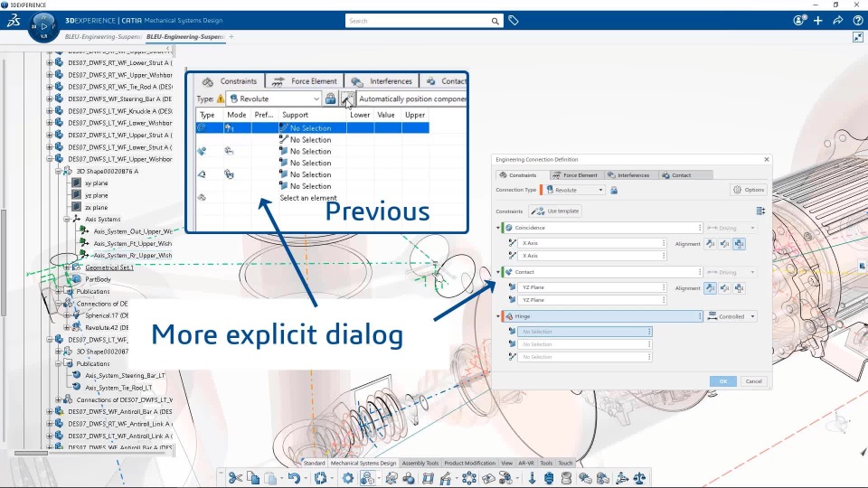The width and height of the screenshot is (868, 488).
Task: Select Revolute.42 in the tree
Action: 107,327
